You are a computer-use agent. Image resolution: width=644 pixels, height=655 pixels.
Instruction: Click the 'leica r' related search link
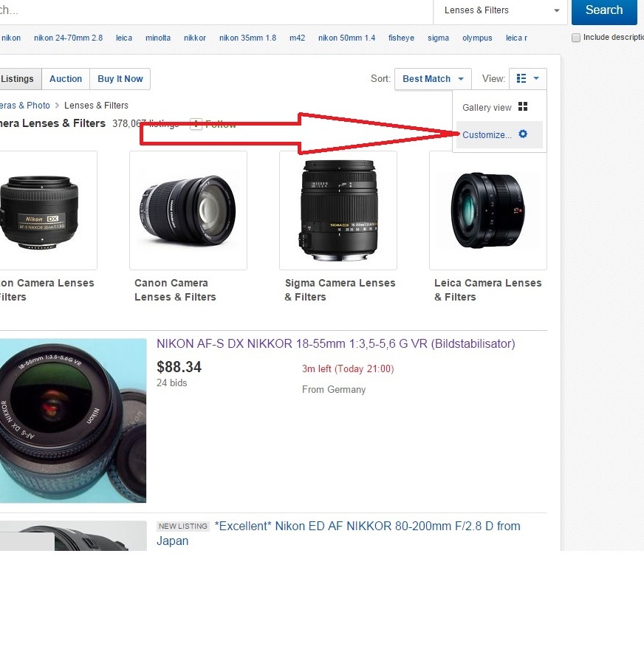pyautogui.click(x=516, y=38)
